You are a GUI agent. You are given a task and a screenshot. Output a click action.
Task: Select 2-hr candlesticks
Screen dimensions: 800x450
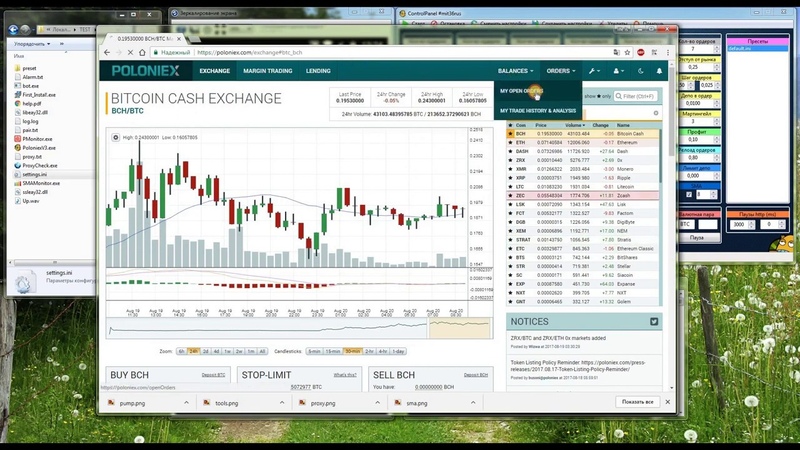[369, 352]
